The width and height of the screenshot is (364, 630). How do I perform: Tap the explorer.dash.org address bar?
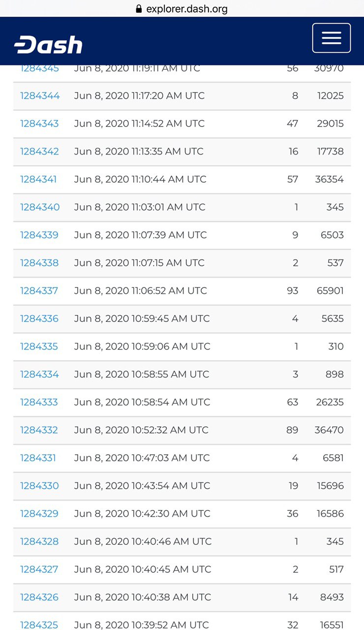[182, 9]
